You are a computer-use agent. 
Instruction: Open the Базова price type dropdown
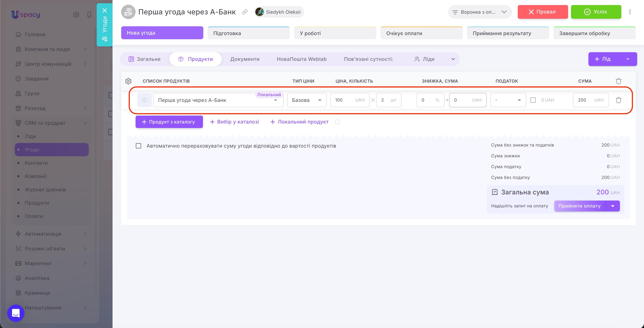click(307, 100)
